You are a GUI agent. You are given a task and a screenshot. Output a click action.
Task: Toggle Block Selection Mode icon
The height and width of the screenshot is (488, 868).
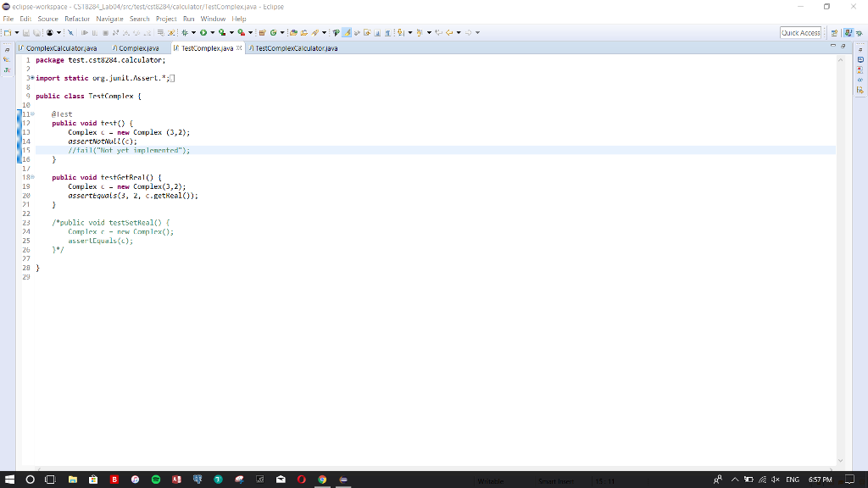(377, 33)
